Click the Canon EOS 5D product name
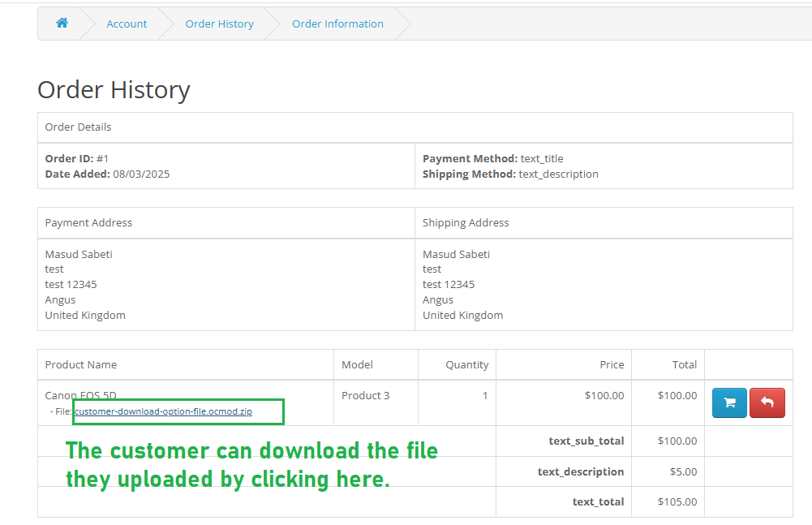 pos(81,395)
